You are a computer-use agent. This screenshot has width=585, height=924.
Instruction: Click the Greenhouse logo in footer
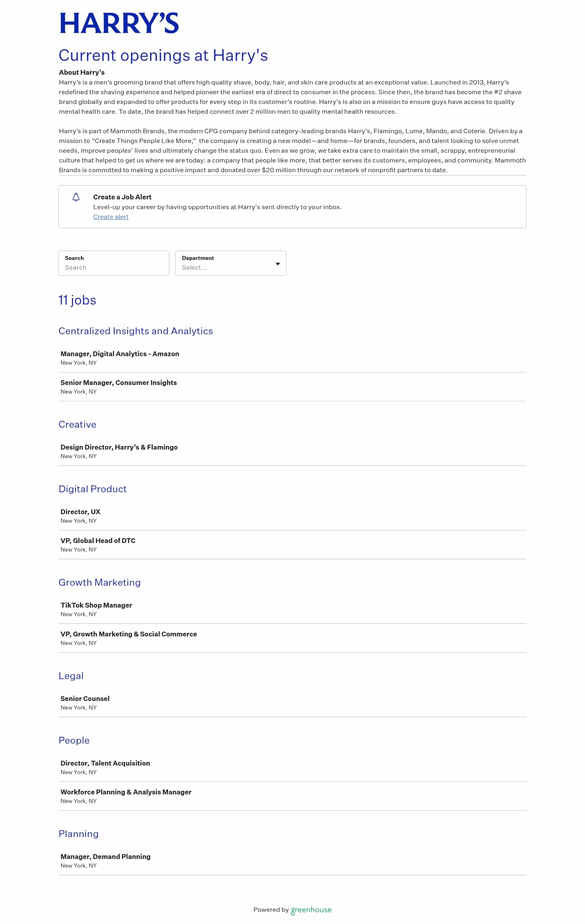pos(311,910)
